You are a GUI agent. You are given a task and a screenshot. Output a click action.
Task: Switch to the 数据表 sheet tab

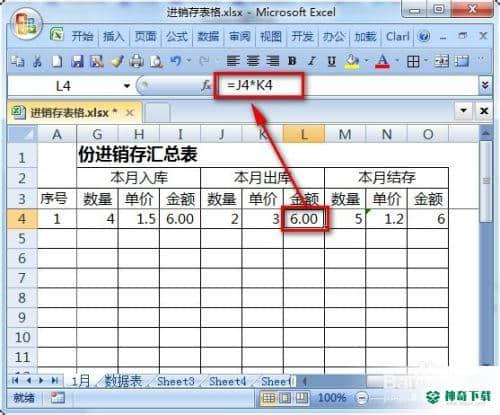coord(123,381)
